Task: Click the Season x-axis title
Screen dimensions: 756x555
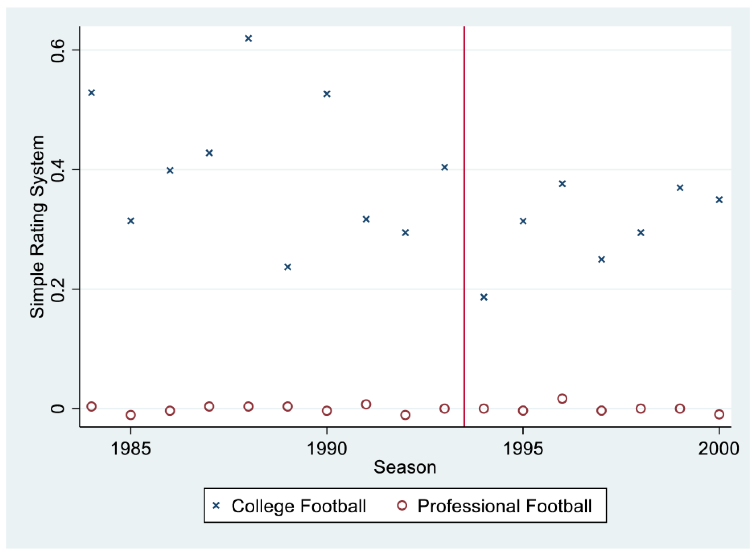Action: (x=405, y=467)
